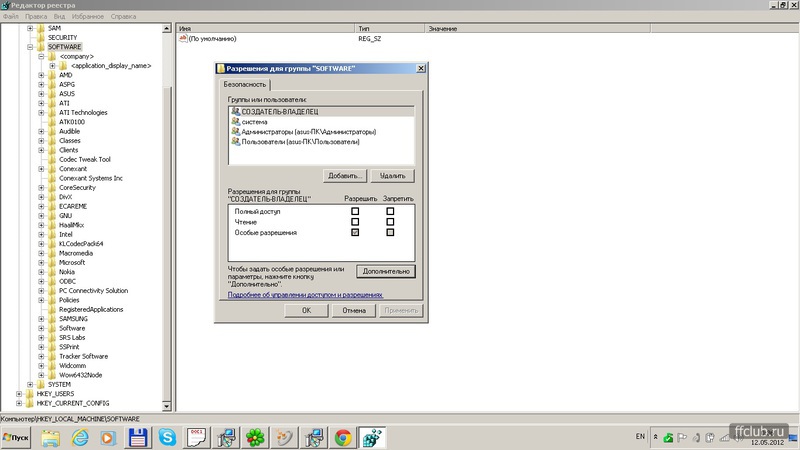
Task: Select the Безопасность tab
Action: [245, 84]
